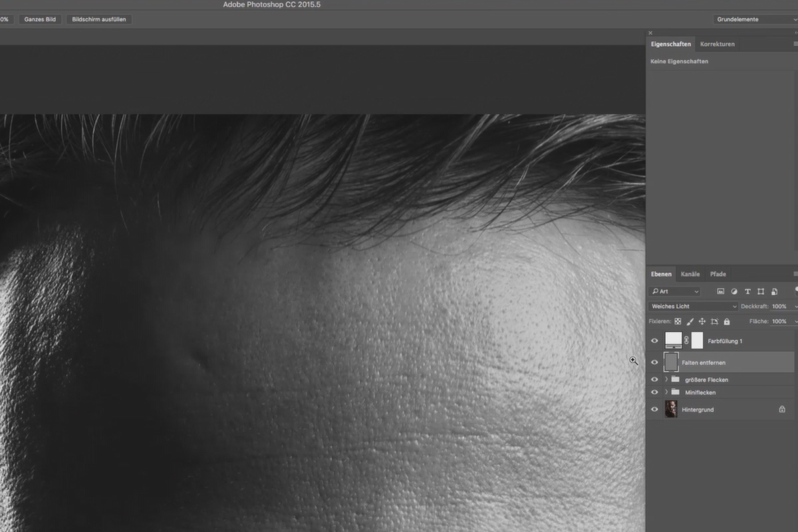This screenshot has width=798, height=532.
Task: Hide the Farbfüllung 1 layer
Action: pos(654,340)
